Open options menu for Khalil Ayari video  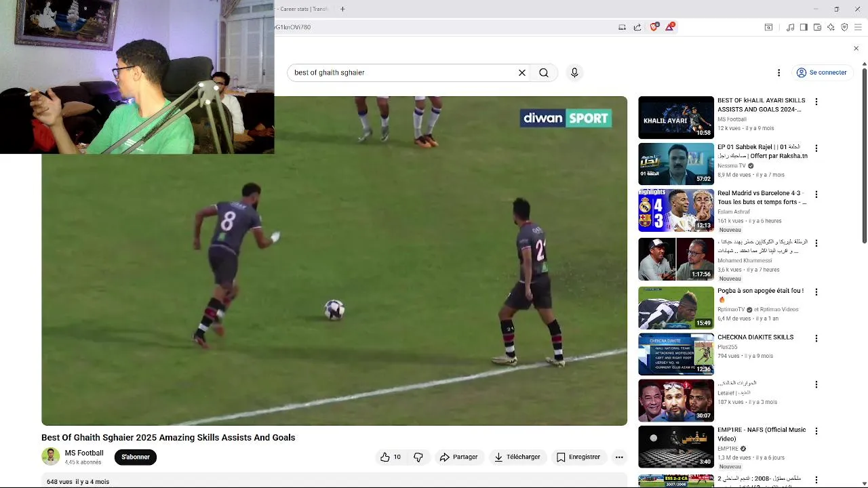tap(816, 102)
